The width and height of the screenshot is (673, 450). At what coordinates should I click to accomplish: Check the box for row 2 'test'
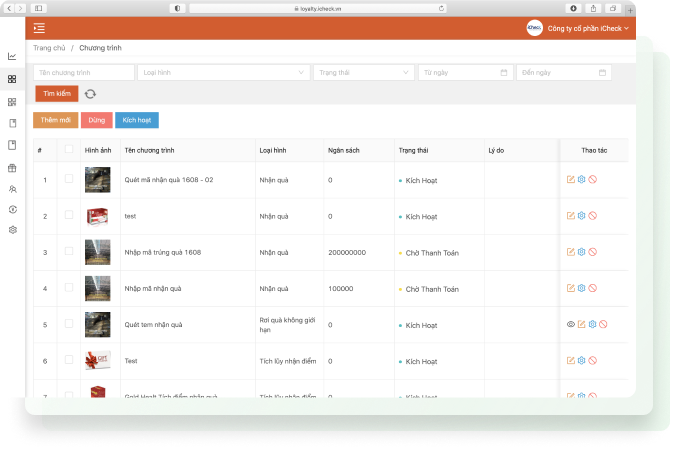pyautogui.click(x=69, y=215)
